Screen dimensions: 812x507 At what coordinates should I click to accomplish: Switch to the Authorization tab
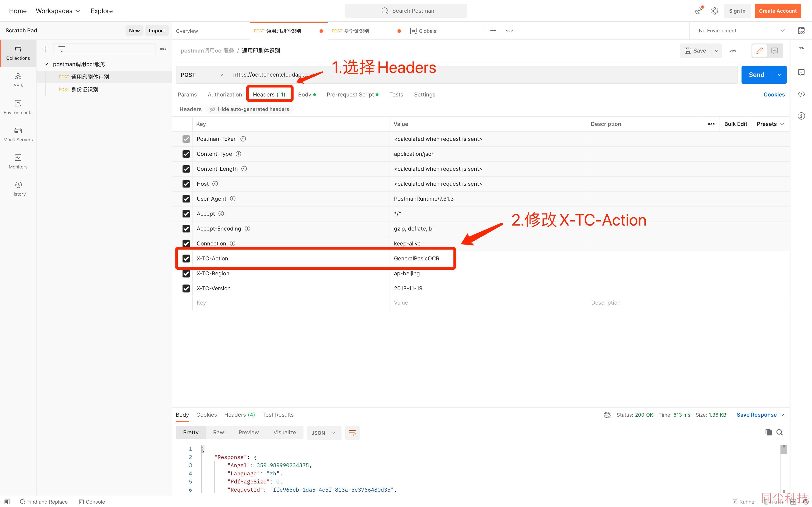pyautogui.click(x=225, y=95)
